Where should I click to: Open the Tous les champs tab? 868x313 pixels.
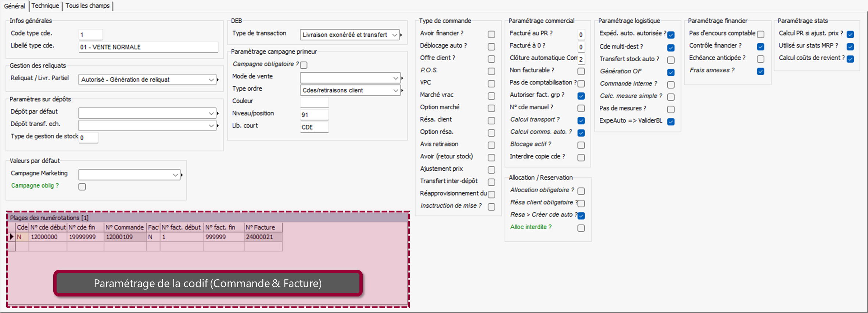coord(87,6)
